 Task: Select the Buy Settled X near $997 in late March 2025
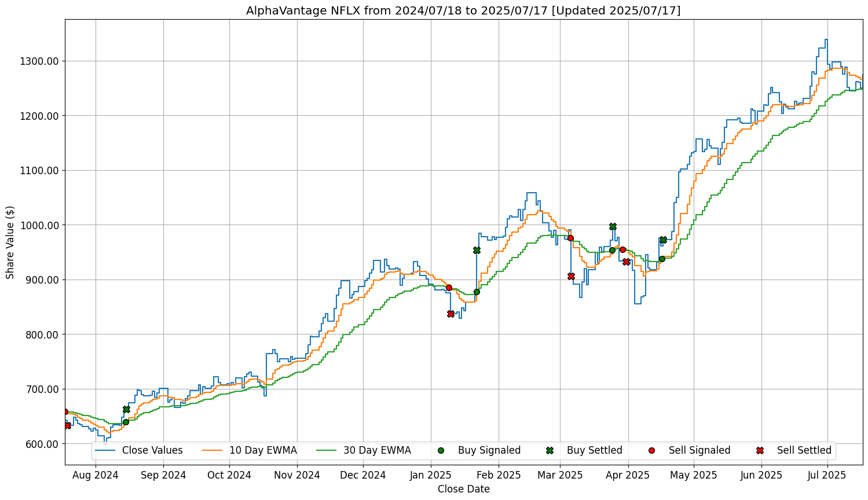point(613,226)
